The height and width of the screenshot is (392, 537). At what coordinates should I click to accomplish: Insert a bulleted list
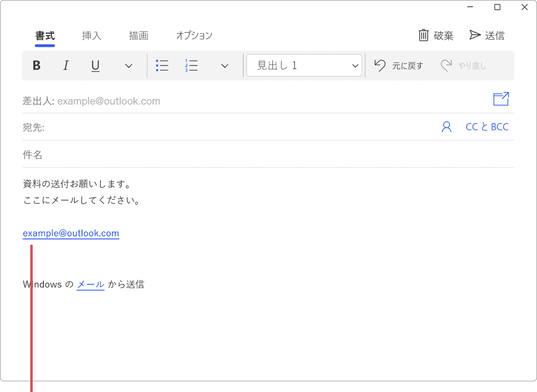click(162, 66)
